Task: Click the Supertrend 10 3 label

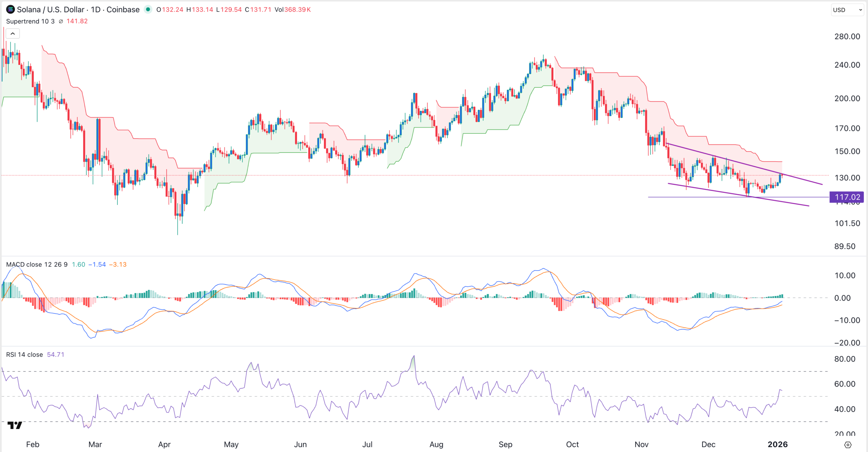Action: tap(31, 21)
